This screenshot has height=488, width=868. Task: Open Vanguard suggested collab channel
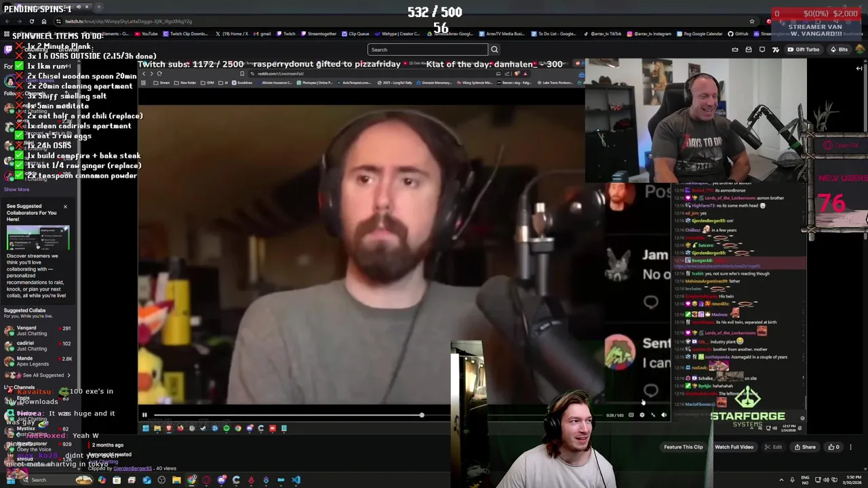(x=37, y=331)
